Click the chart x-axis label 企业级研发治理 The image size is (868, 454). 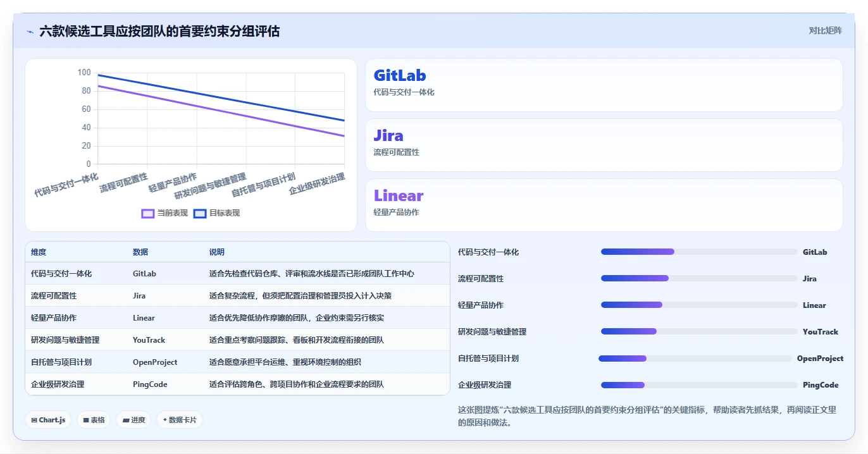coord(317,183)
